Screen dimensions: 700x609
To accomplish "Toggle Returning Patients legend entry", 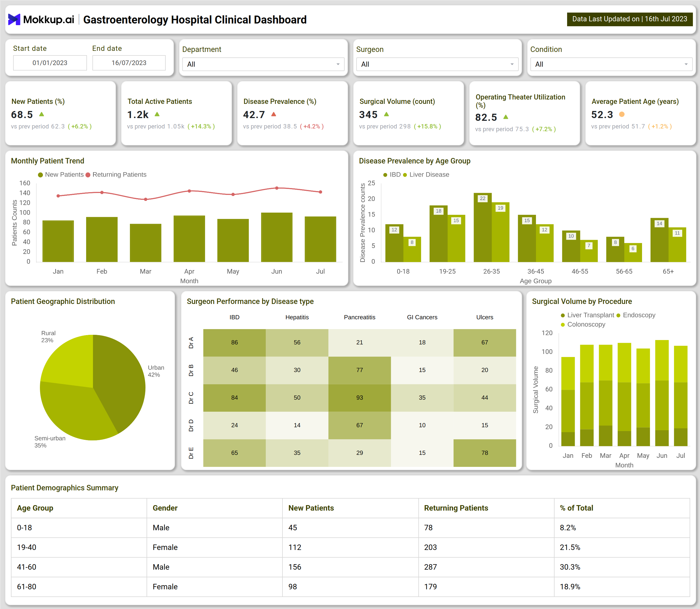I will pyautogui.click(x=116, y=175).
